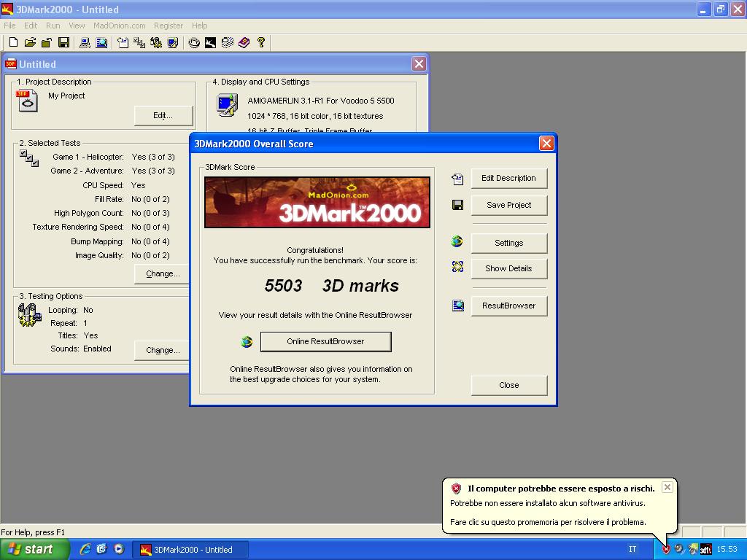The width and height of the screenshot is (747, 560).
Task: Open the Help menu
Action: coord(200,26)
